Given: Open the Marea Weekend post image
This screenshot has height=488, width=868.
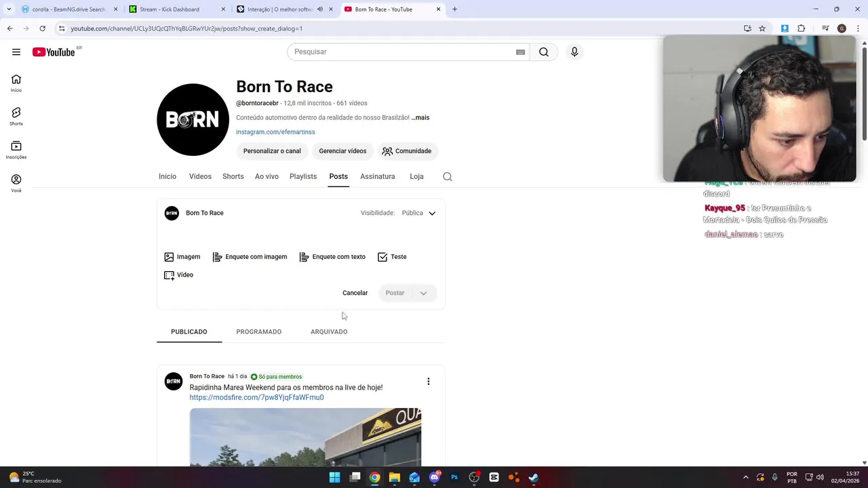Looking at the screenshot, I should (x=305, y=437).
